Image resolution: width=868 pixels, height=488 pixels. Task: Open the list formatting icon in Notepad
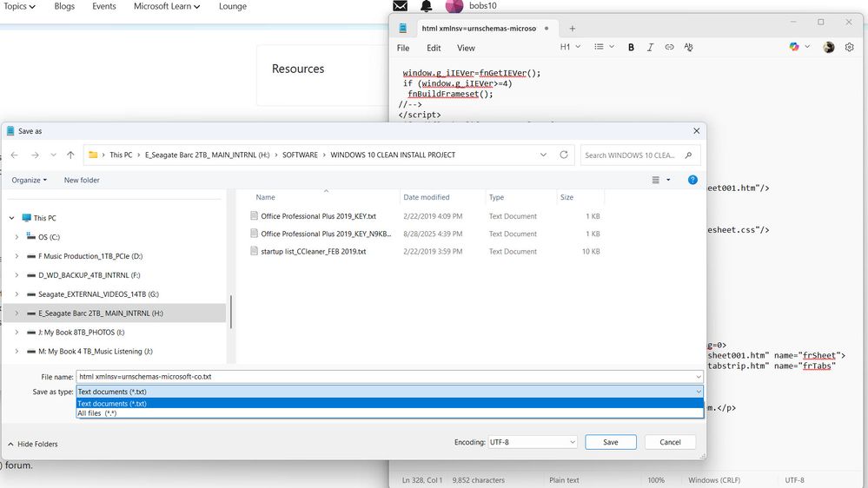(x=599, y=47)
